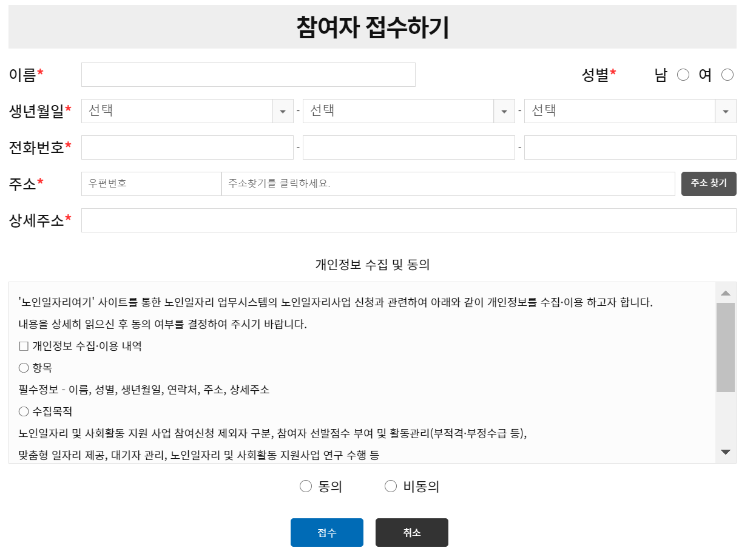The height and width of the screenshot is (548, 756).
Task: Click the 주소 찾기 address search button
Action: click(x=709, y=183)
